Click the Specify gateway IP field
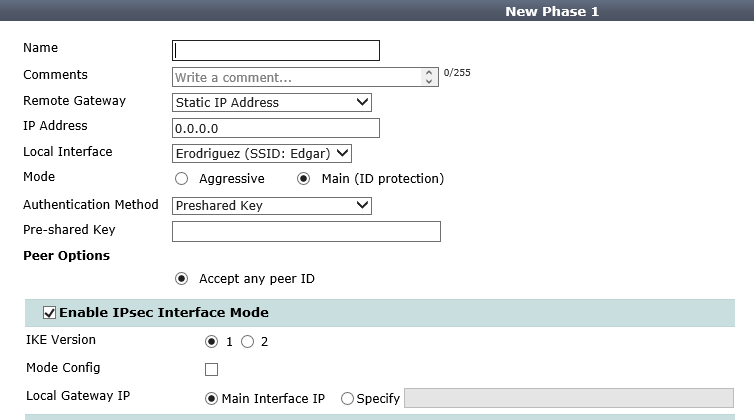Image resolution: width=754 pixels, height=420 pixels. [x=568, y=398]
